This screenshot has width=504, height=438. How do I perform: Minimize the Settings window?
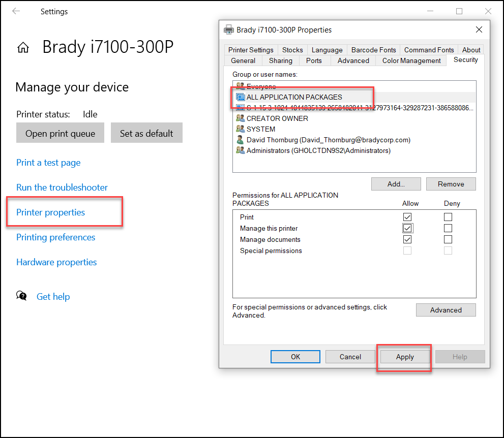(x=430, y=11)
